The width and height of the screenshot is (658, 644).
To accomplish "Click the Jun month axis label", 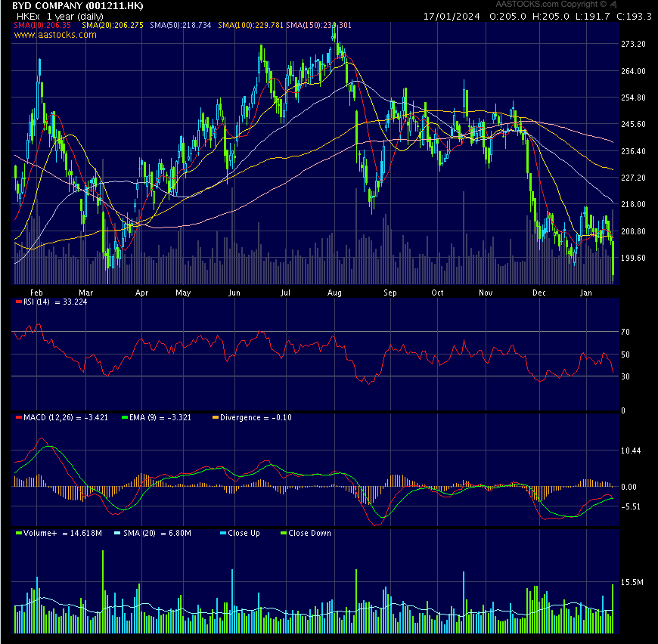I will point(234,293).
